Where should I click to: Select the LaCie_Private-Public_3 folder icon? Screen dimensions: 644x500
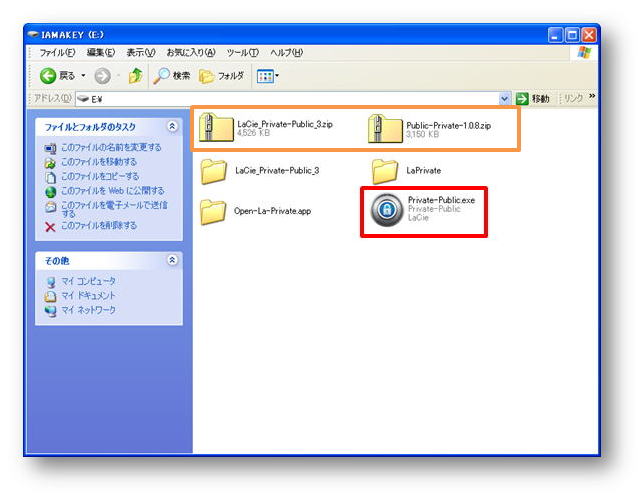(214, 171)
